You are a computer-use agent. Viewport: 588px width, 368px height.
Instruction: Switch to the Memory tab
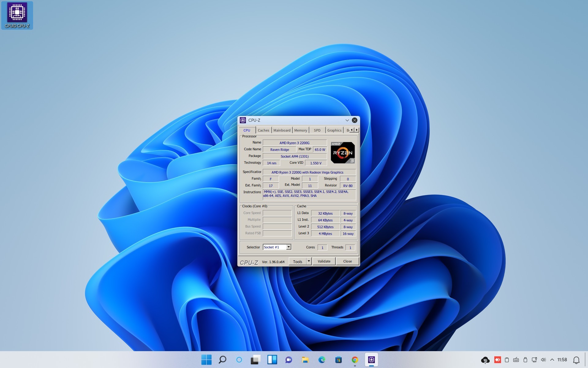(x=300, y=130)
